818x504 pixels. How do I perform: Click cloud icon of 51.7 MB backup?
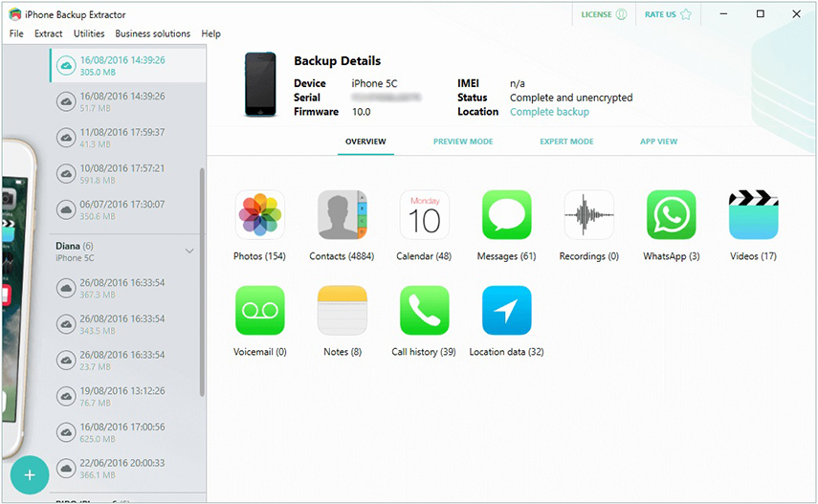[x=66, y=101]
